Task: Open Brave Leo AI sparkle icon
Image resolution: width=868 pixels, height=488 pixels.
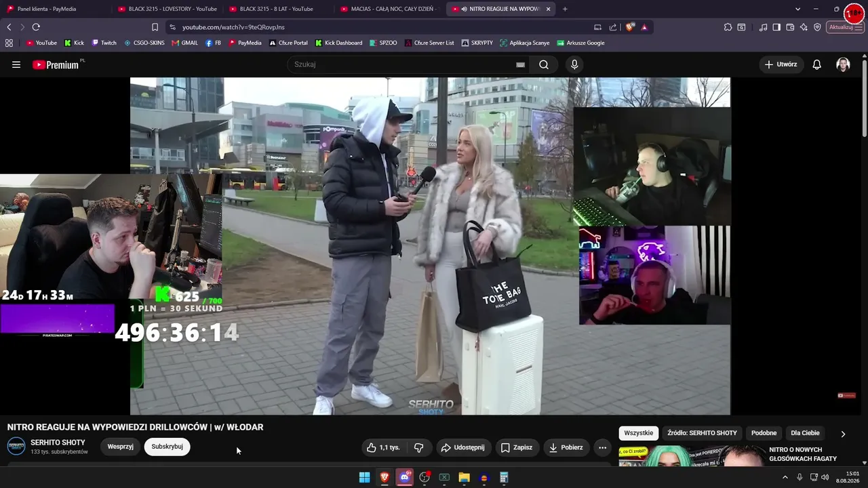Action: tap(804, 27)
